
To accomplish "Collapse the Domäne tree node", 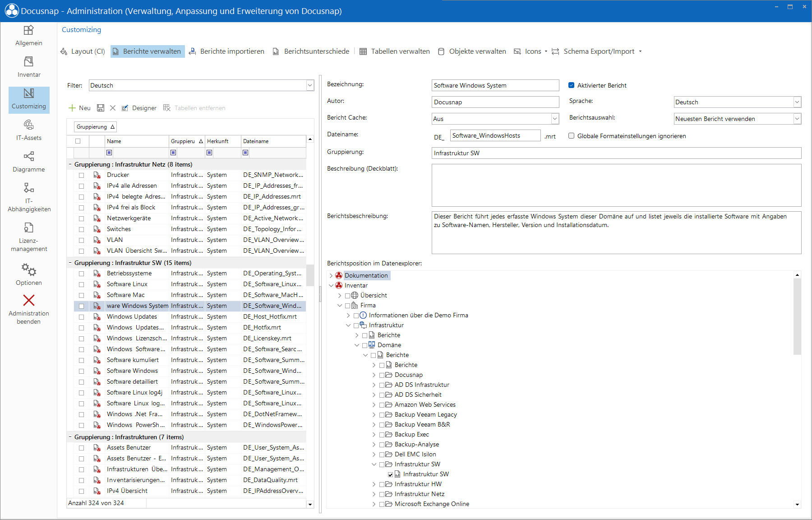I will pos(357,345).
